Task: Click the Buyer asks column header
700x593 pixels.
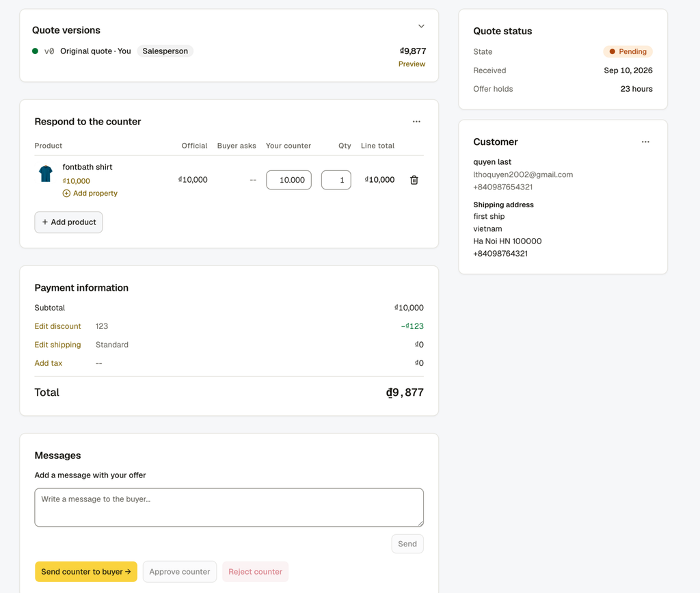Action: pyautogui.click(x=237, y=146)
